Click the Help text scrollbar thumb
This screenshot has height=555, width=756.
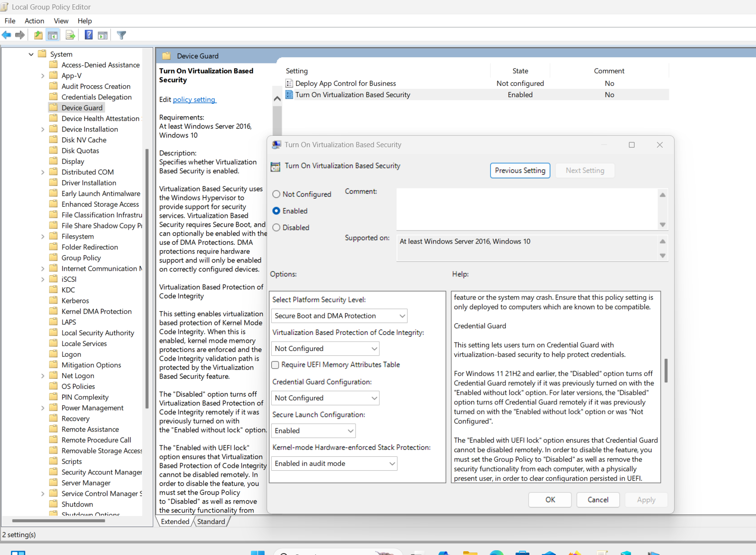[666, 370]
